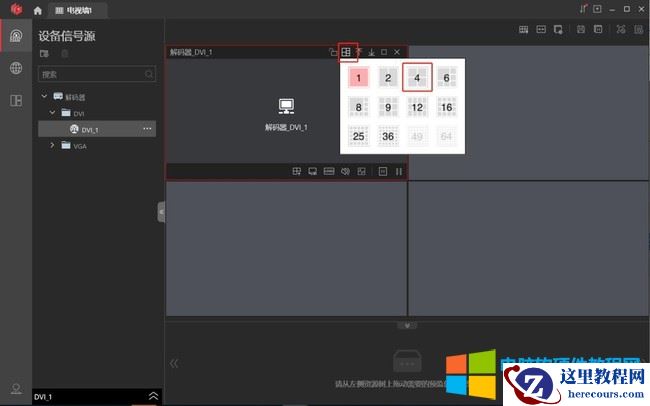Click the user account icon in sidebar
This screenshot has height=406, width=650.
click(x=16, y=389)
